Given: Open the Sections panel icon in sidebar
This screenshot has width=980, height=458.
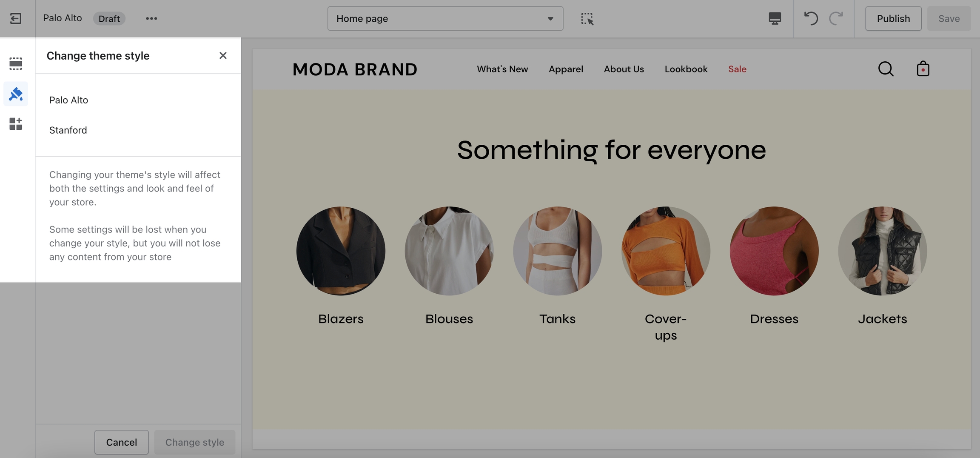Looking at the screenshot, I should 16,63.
